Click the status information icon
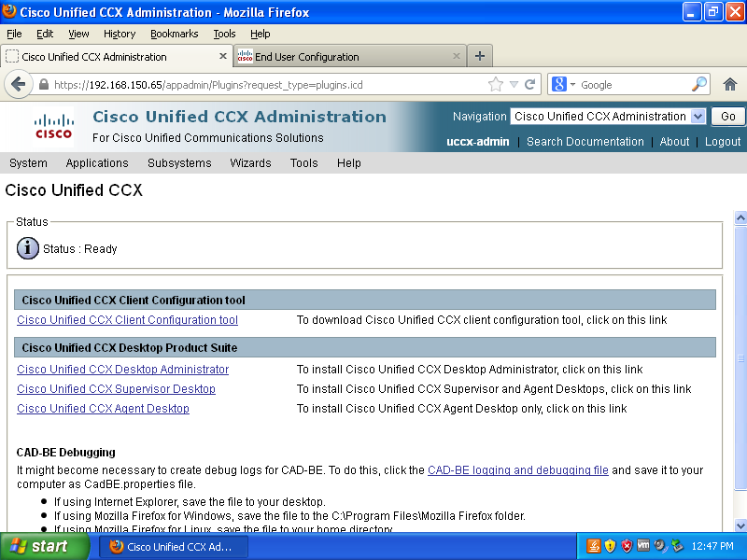 (28, 248)
